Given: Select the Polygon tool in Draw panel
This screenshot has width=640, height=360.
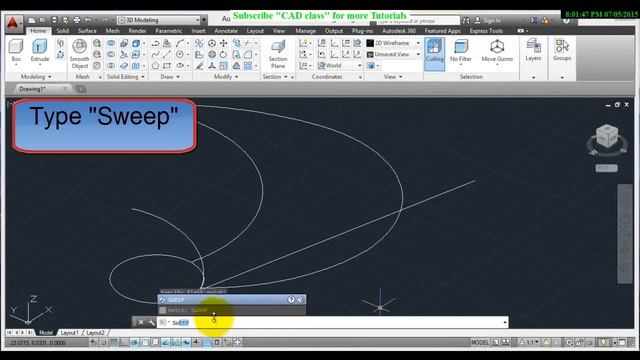Looking at the screenshot, I should point(156,65).
